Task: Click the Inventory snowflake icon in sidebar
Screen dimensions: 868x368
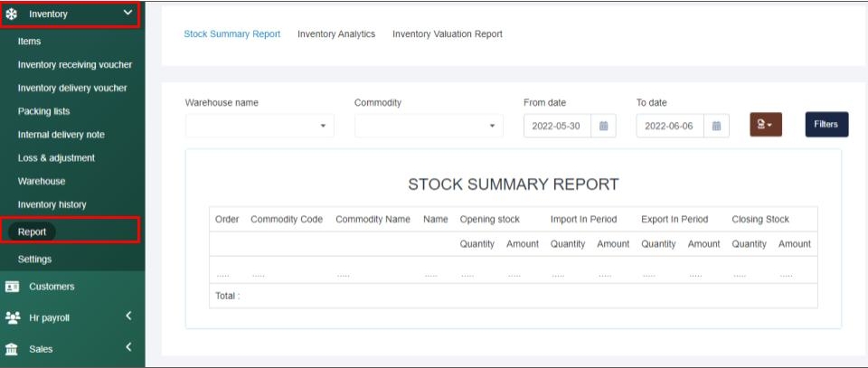Action: (13, 14)
